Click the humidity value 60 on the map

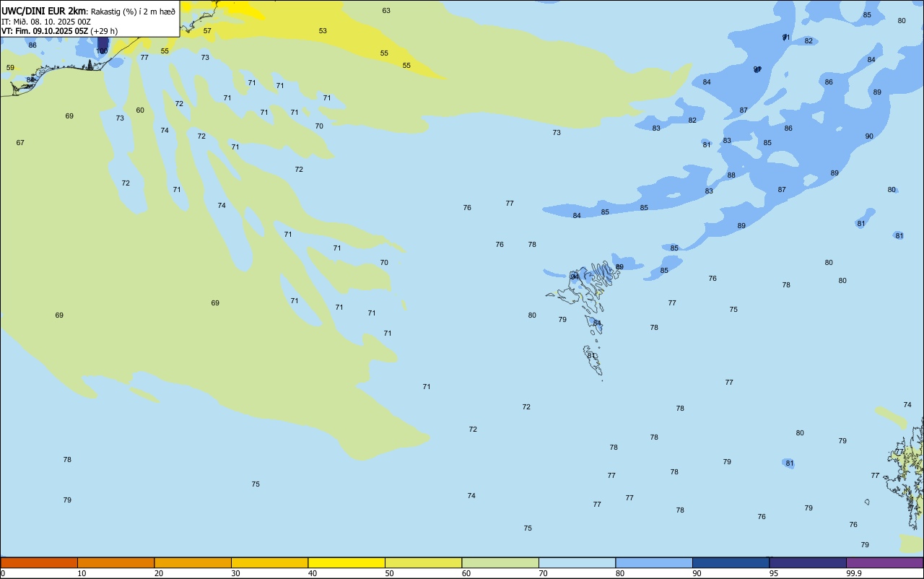[140, 110]
